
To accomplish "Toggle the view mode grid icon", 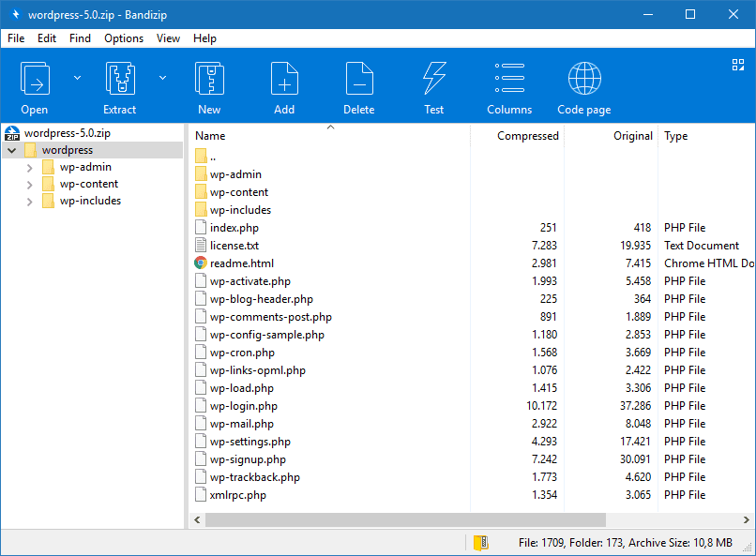I will tap(737, 65).
